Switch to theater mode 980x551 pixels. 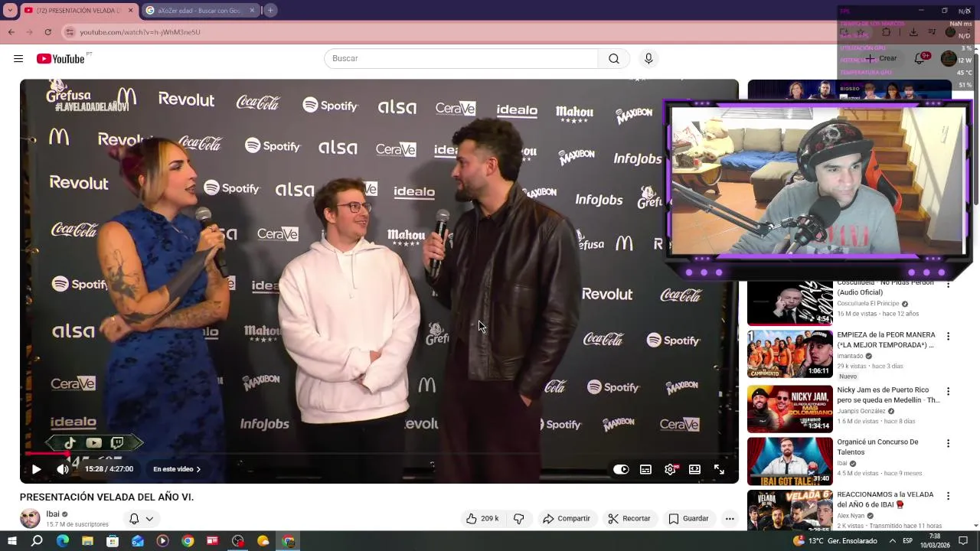(x=694, y=469)
